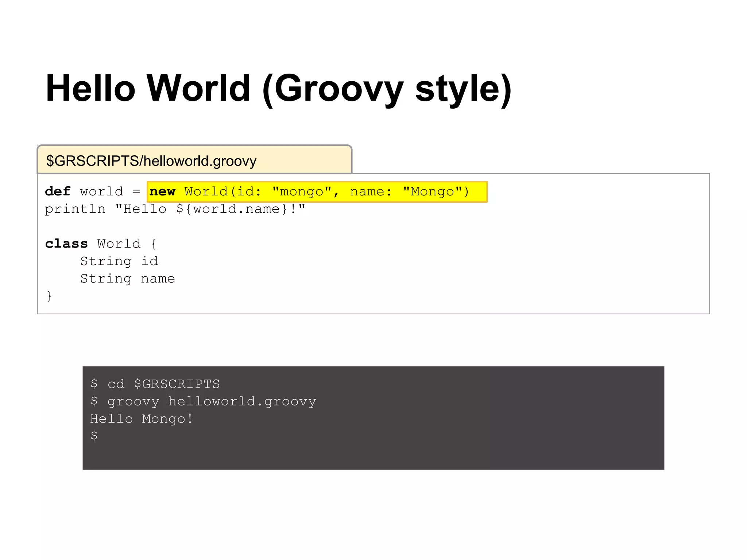Click the closing brace of the World class
The height and width of the screenshot is (560, 747).
[49, 296]
